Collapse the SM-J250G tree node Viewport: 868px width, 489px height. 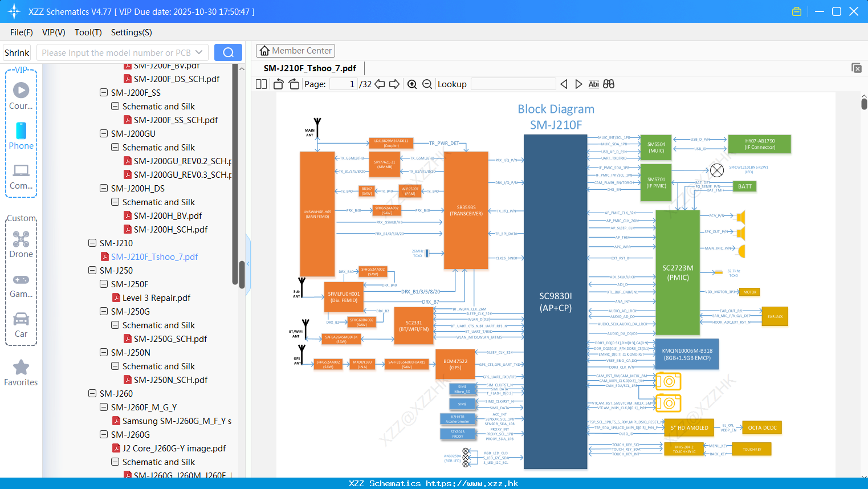[x=104, y=311]
